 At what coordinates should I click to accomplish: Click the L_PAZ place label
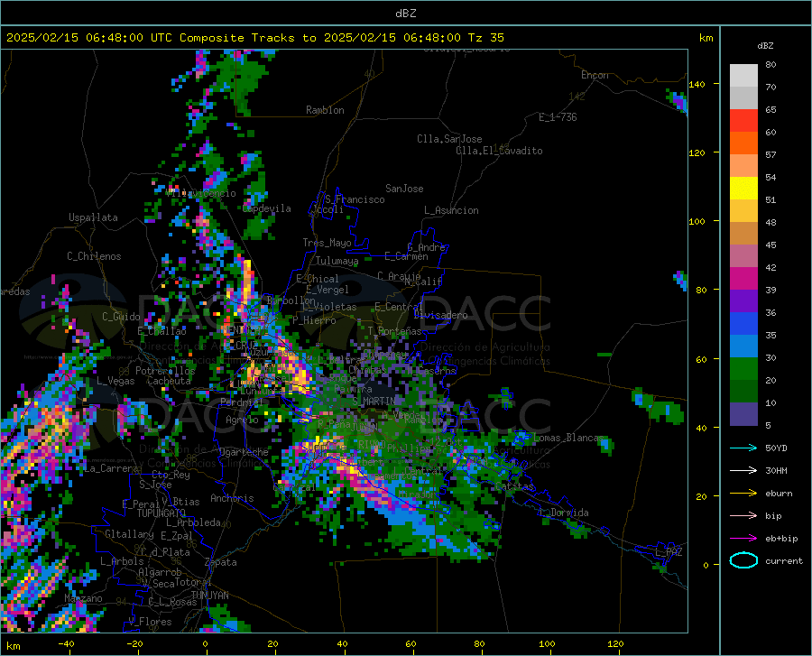coord(669,552)
